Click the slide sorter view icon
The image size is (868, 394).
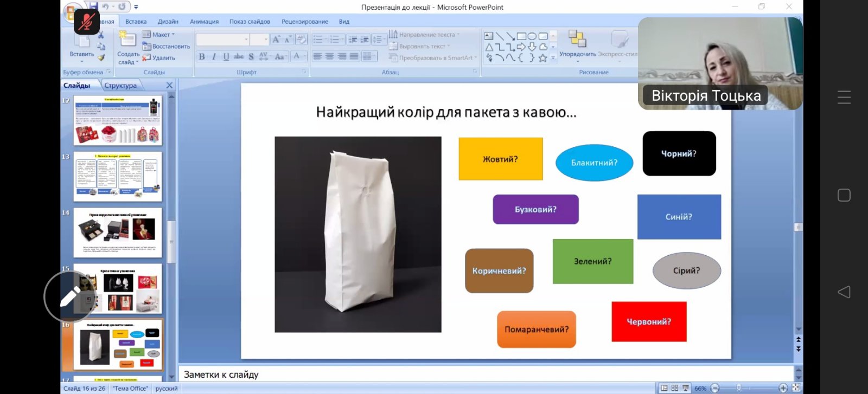[x=675, y=388]
